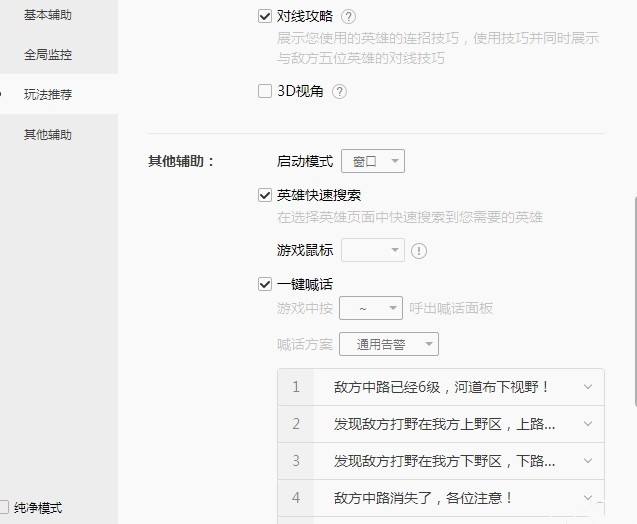This screenshot has width=637, height=524.
Task: Open the hotkey dropdown showing ~
Action: [x=370, y=308]
